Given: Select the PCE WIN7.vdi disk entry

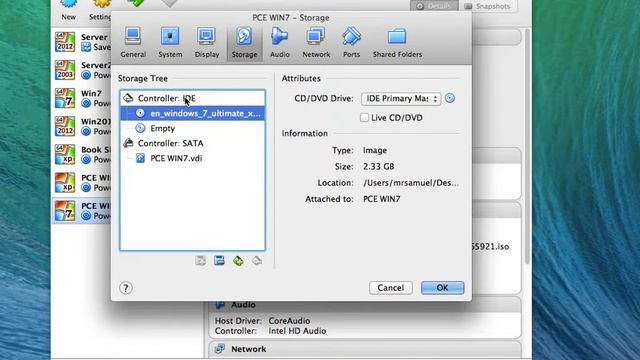Looking at the screenshot, I should point(192,158).
